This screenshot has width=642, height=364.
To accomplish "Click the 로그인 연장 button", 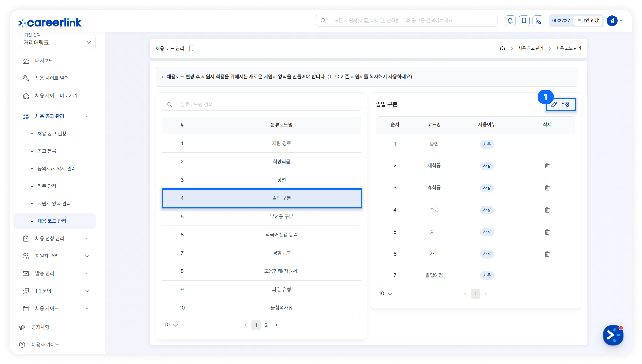I will [x=587, y=21].
